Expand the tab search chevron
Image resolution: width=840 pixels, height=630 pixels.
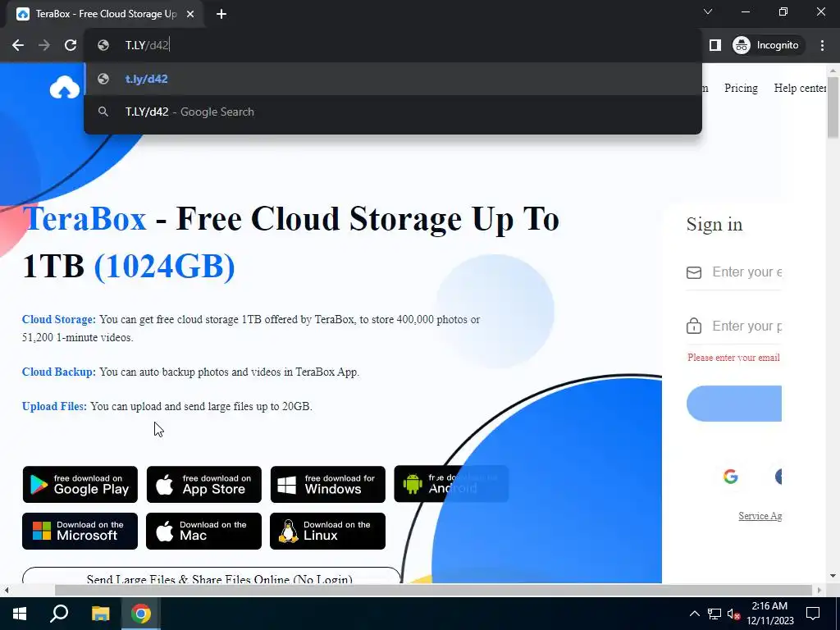click(x=708, y=11)
